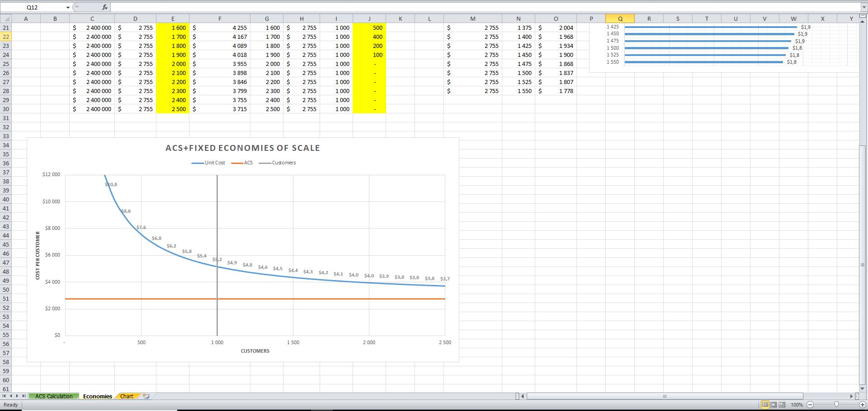Switch to the Chart sheet tab
The image size is (868, 411).
(x=127, y=396)
